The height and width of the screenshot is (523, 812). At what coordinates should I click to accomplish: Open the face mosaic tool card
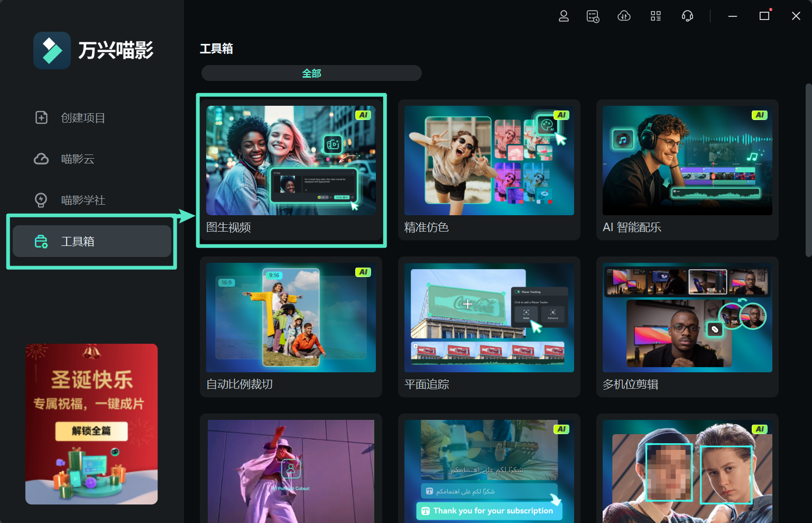(x=687, y=469)
